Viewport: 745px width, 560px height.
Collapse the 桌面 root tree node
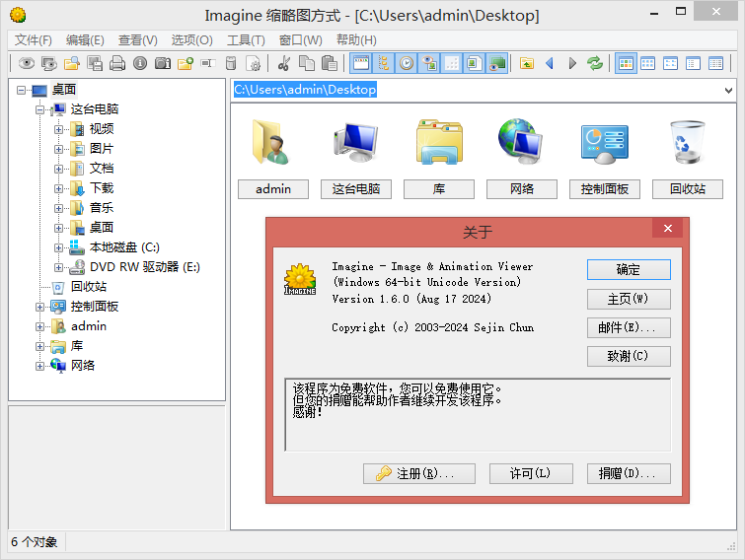(21, 90)
